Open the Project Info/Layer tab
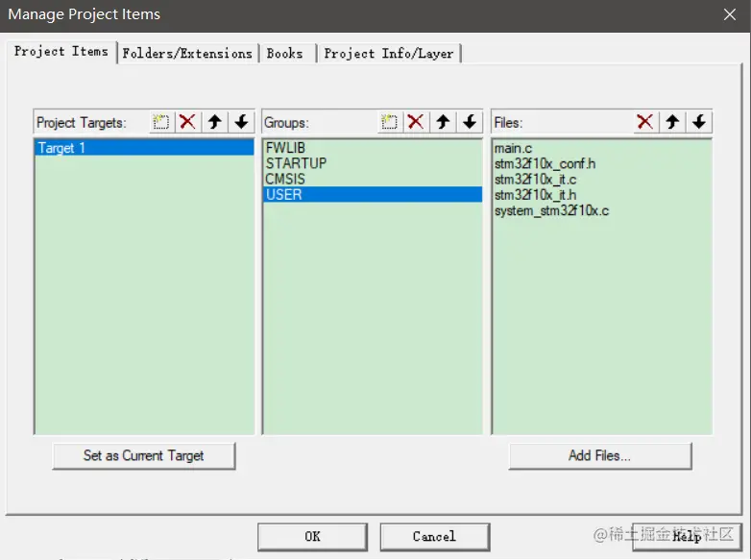The width and height of the screenshot is (751, 560). coord(389,53)
